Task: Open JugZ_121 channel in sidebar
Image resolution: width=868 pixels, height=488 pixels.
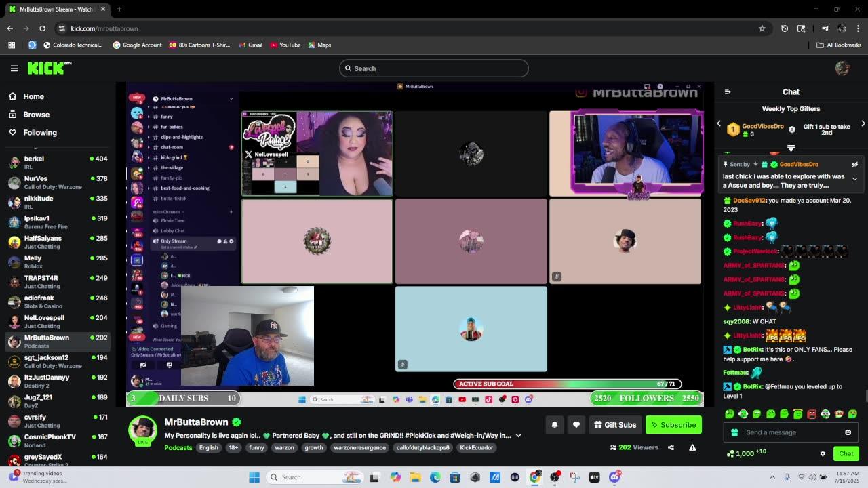Action: click(x=58, y=401)
